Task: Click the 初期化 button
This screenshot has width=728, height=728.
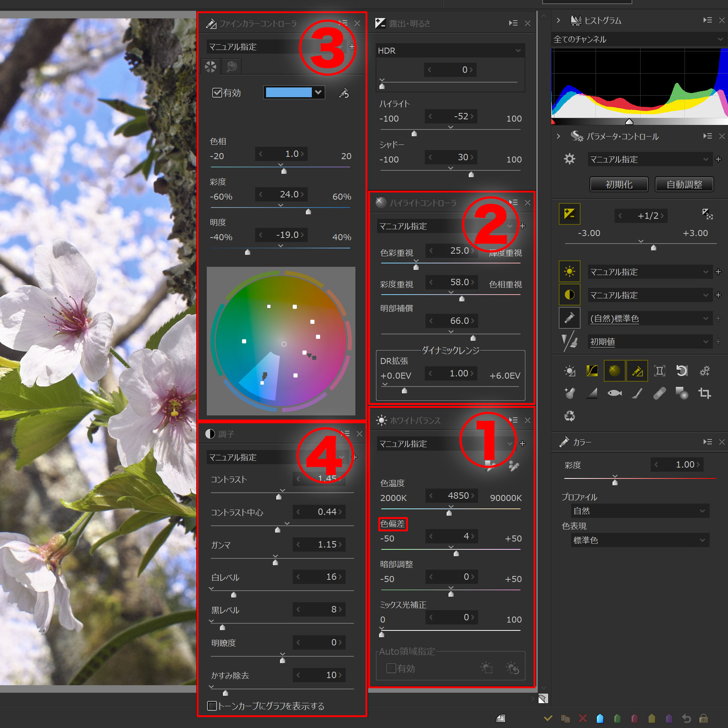Action: tap(619, 184)
